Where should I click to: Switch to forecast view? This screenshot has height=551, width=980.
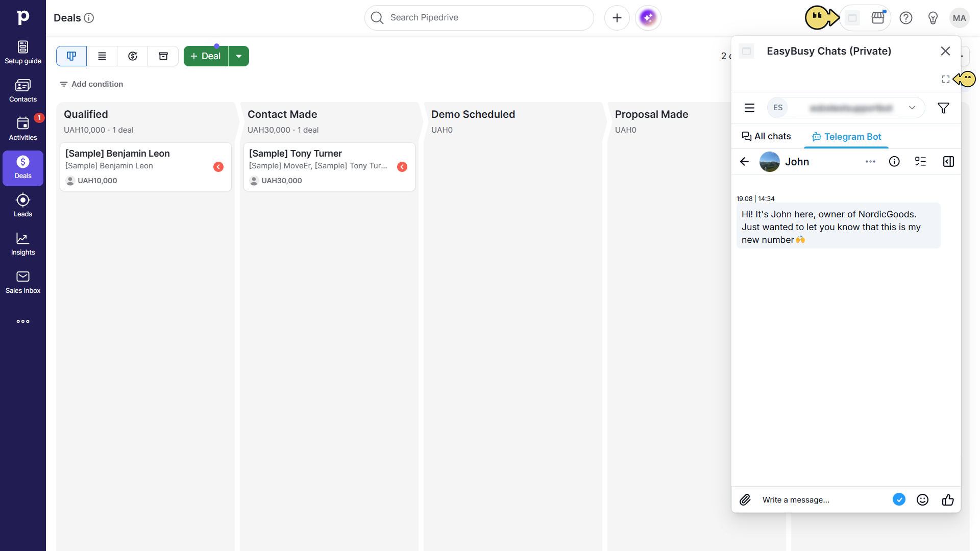(x=133, y=56)
